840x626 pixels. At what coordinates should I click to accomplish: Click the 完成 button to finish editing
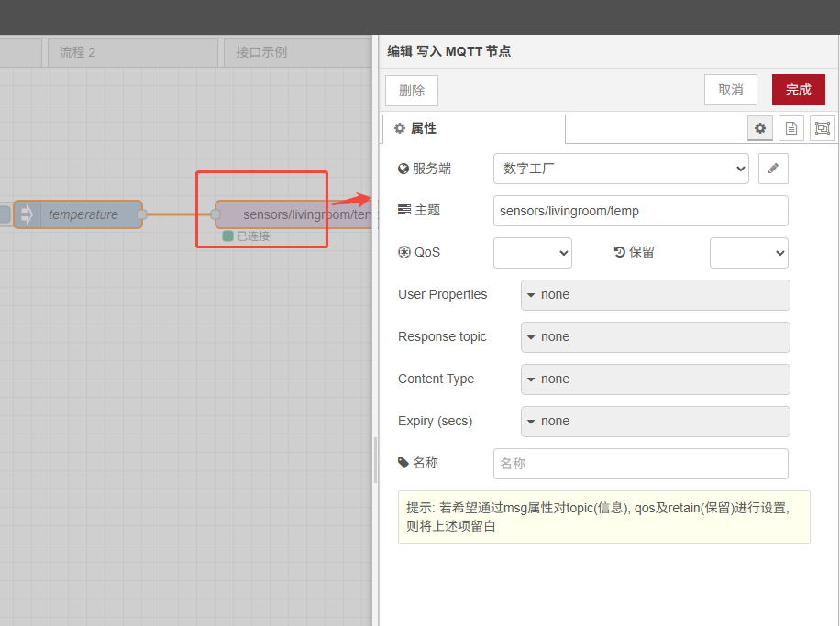(x=797, y=90)
